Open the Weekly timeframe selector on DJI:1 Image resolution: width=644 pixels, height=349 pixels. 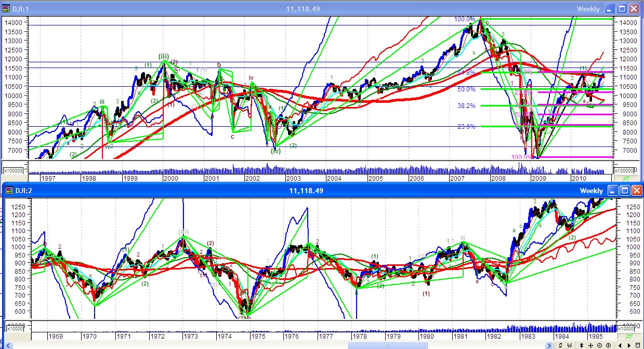tap(588, 9)
